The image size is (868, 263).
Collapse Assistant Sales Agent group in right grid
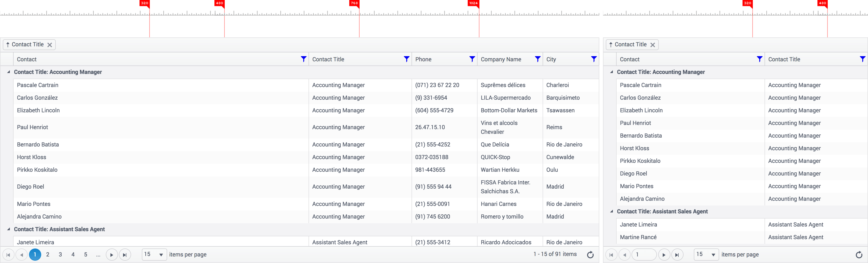tap(611, 211)
